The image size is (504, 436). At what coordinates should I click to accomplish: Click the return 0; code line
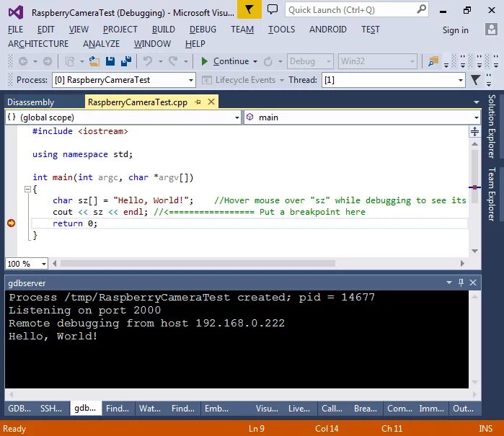pos(75,223)
